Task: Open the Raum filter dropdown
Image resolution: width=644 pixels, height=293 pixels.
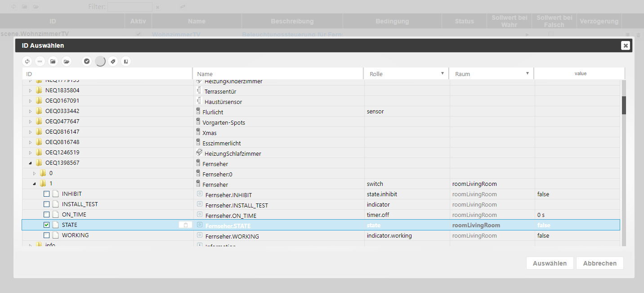Action: click(527, 73)
